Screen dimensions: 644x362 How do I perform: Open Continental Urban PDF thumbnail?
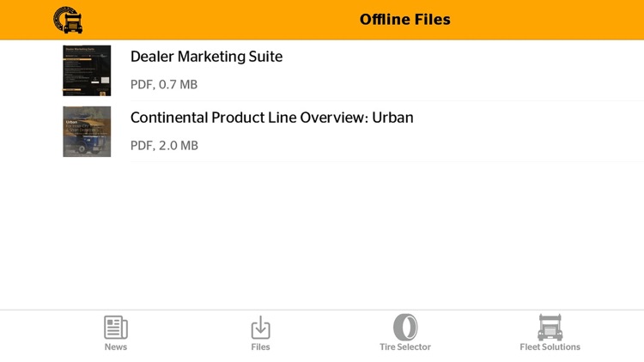coord(87,131)
